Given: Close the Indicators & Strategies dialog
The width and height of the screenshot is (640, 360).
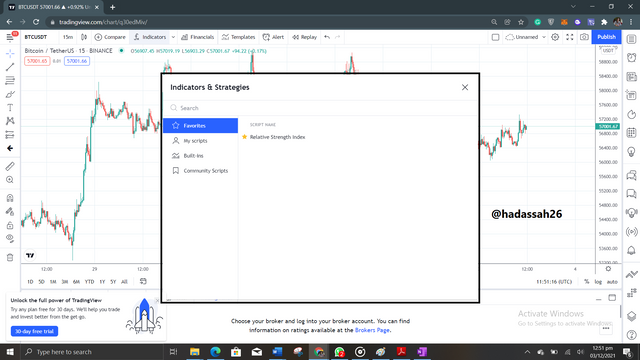Looking at the screenshot, I should [464, 87].
